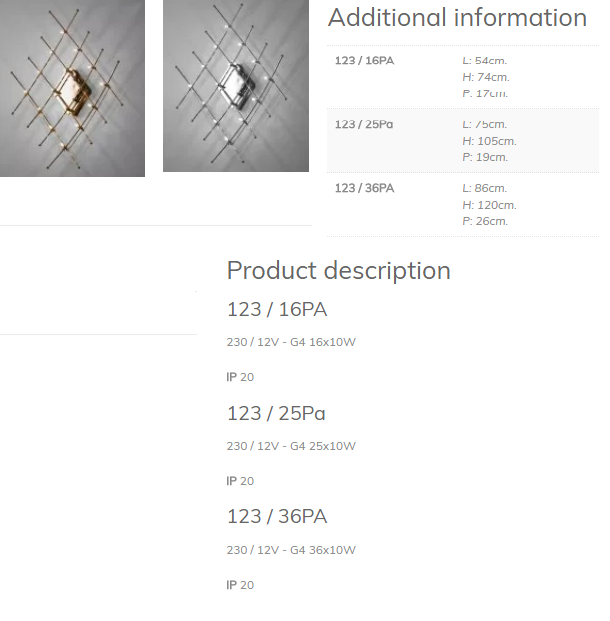Click the Additional information heading
The width and height of the screenshot is (610, 621).
(458, 17)
